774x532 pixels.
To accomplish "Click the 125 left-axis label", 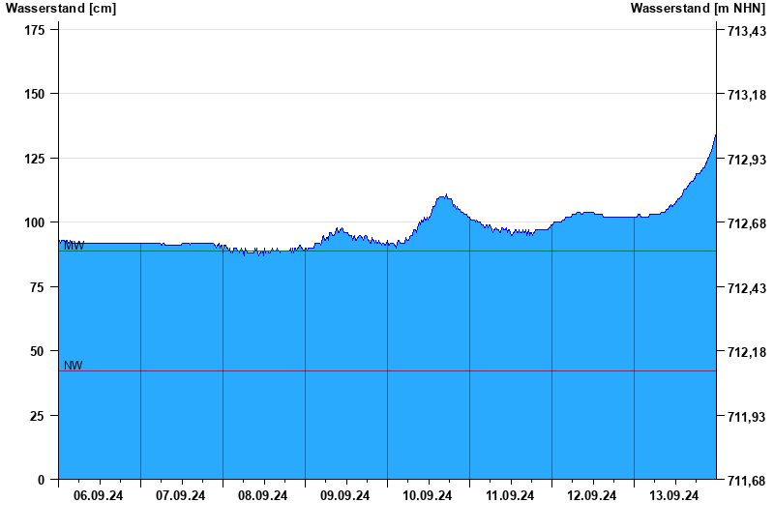I will coord(35,159).
